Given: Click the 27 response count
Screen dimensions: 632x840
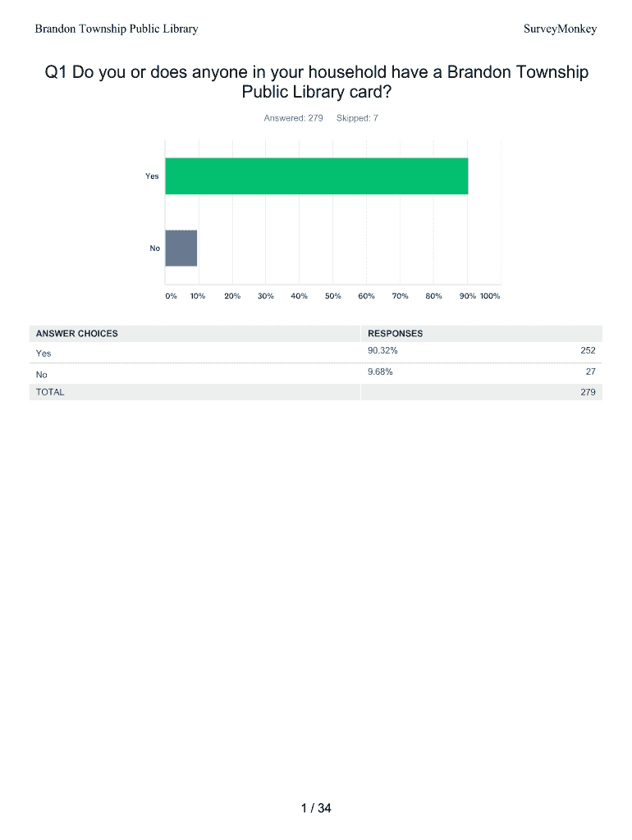Looking at the screenshot, I should coord(590,372).
